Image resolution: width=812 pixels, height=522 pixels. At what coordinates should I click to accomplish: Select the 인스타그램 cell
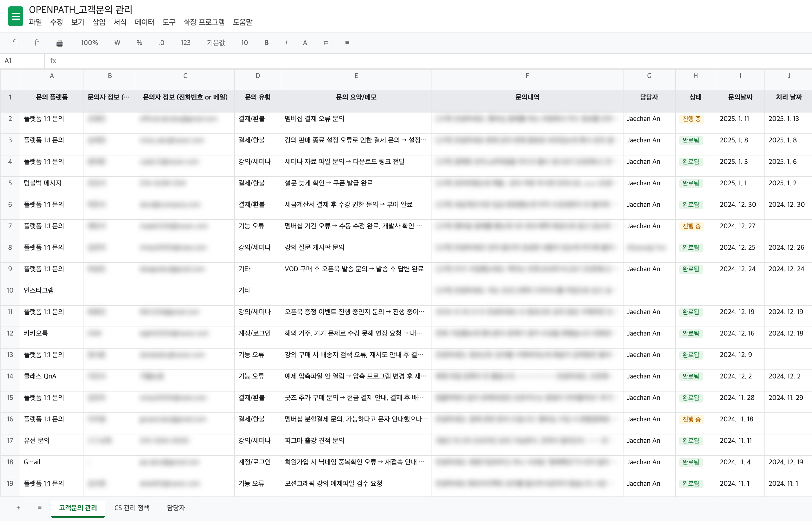coord(52,295)
